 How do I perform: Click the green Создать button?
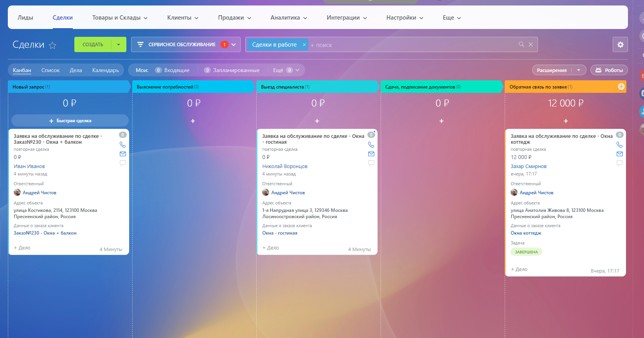point(93,45)
